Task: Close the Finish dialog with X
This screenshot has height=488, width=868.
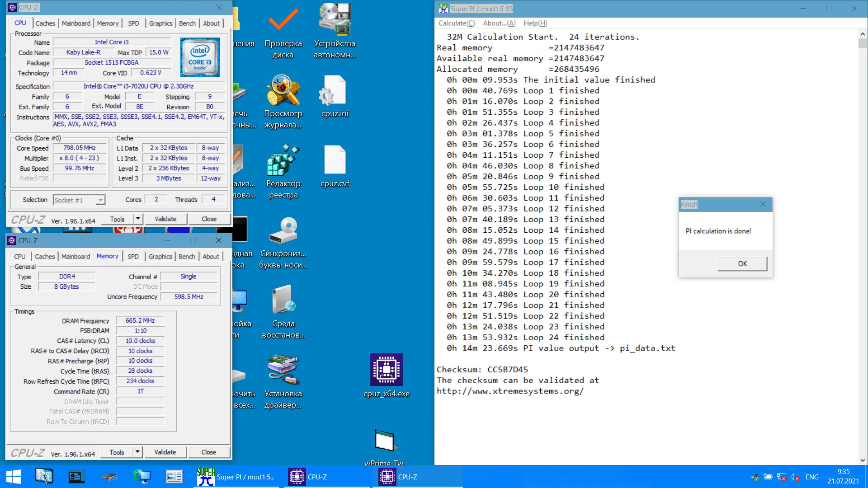Action: [x=763, y=205]
